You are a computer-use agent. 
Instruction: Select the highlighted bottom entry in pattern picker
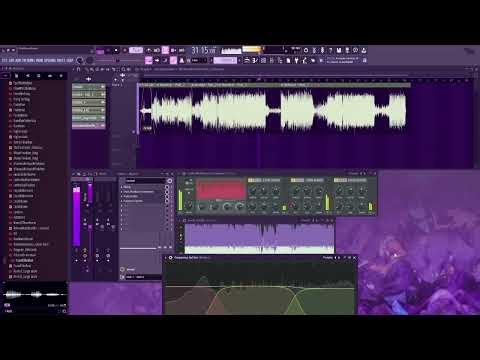tap(89, 126)
